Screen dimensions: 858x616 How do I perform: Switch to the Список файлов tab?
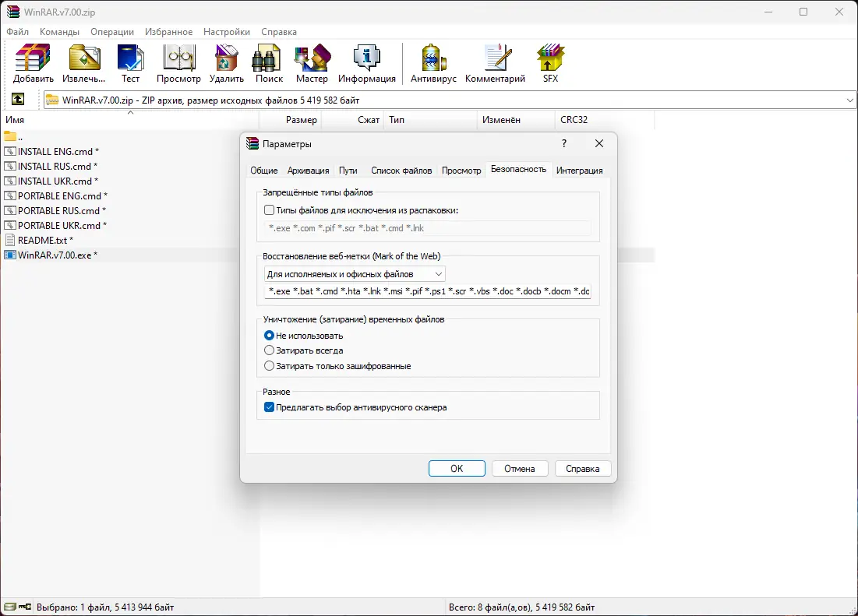coord(401,171)
